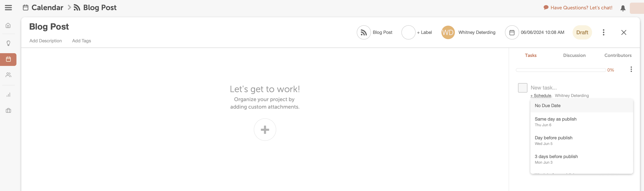Viewport: 644px width, 191px height.
Task: Add a label via + Label
Action: pyautogui.click(x=424, y=32)
